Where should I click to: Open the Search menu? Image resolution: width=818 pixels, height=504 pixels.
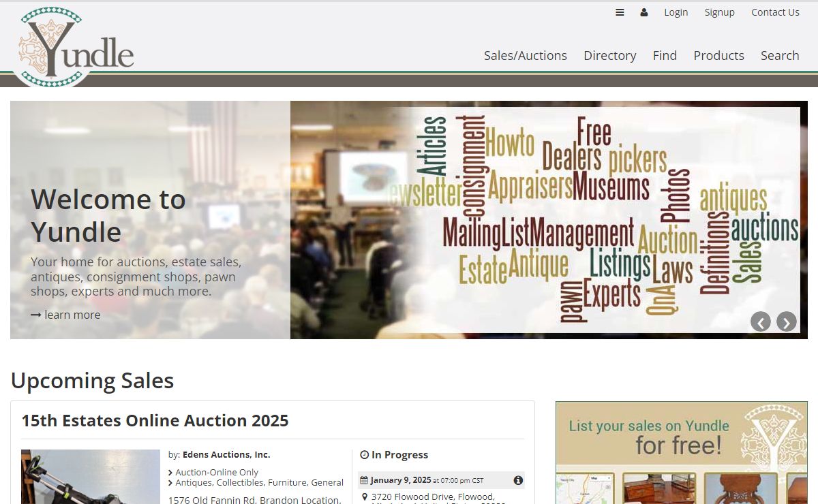780,56
